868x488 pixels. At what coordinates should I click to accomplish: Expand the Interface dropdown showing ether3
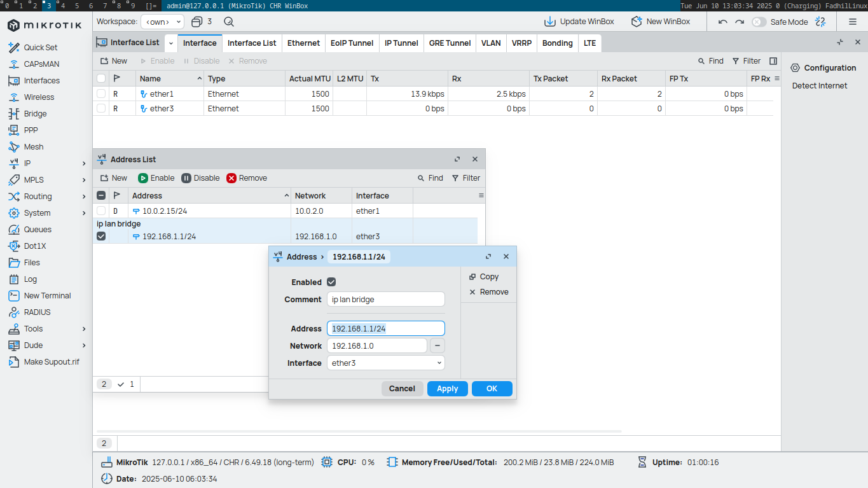click(x=439, y=363)
